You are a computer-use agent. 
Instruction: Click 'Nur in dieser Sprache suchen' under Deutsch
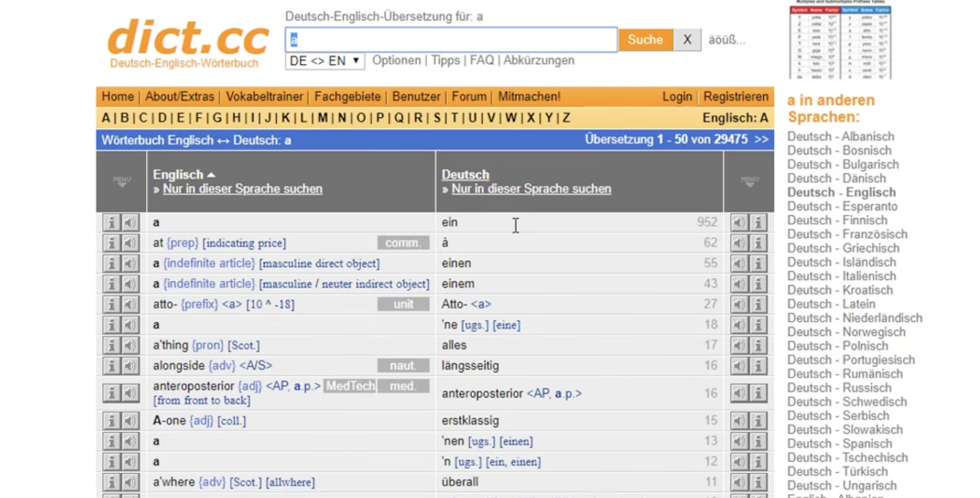click(x=531, y=189)
